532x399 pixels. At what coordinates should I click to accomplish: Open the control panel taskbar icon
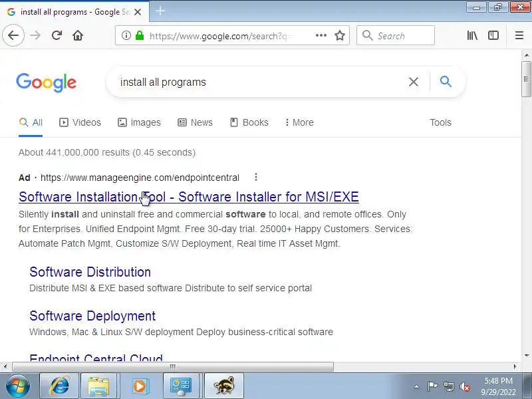coord(180,386)
